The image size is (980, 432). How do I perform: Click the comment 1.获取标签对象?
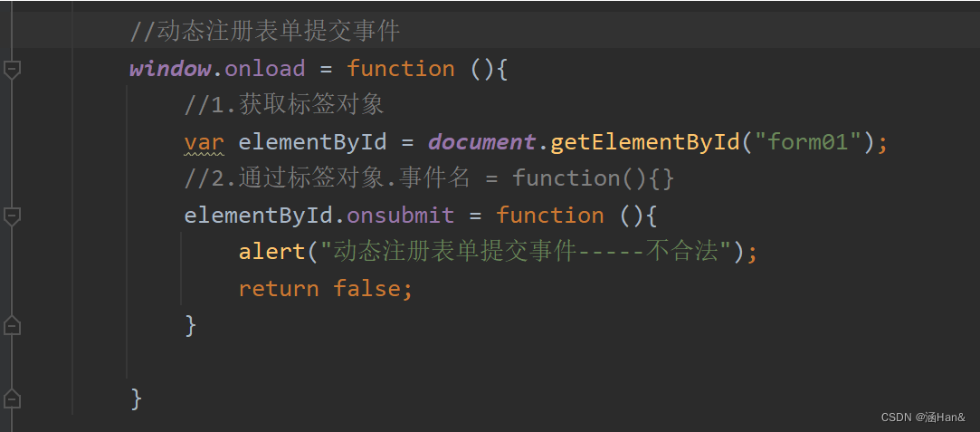click(x=284, y=105)
